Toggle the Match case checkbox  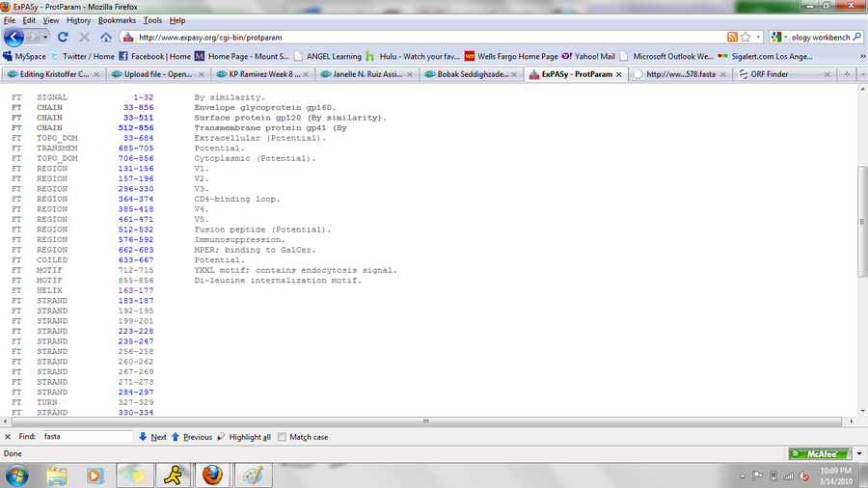282,437
